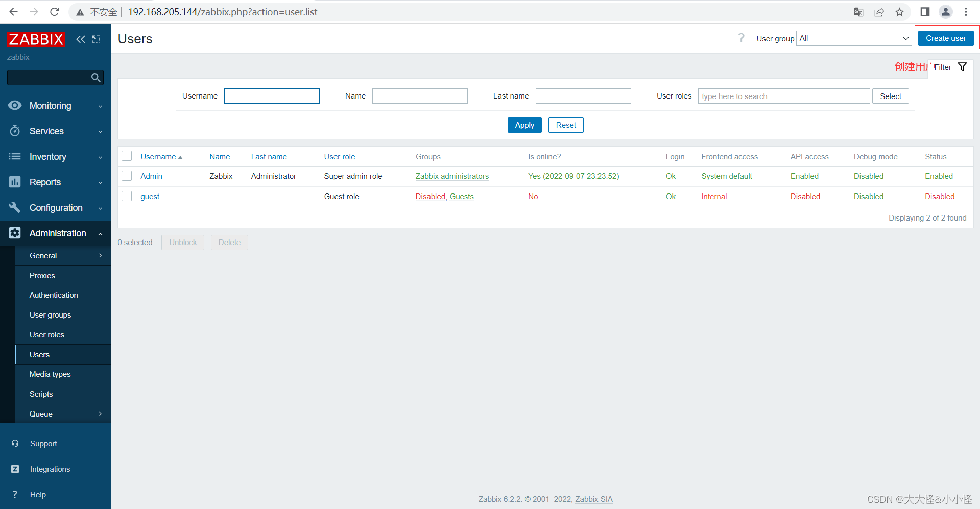The image size is (980, 509).
Task: Click the sidebar search magnifier icon
Action: coord(95,78)
